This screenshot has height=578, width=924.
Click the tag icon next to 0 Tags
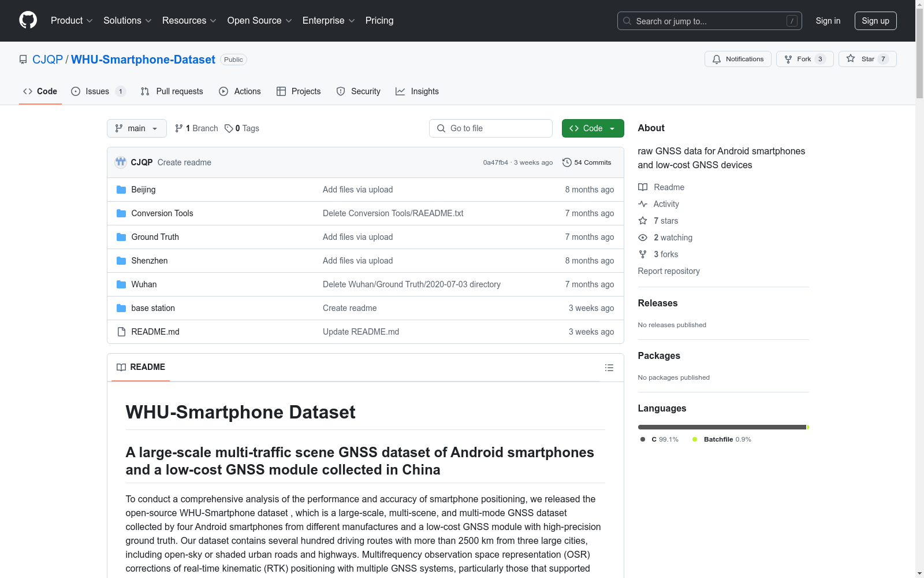pyautogui.click(x=228, y=128)
